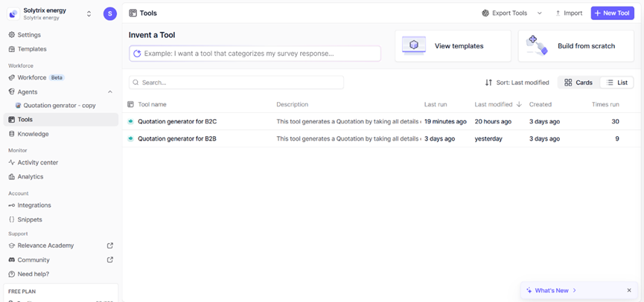Click the Need help question icon
The image size is (644, 302).
(x=12, y=274)
